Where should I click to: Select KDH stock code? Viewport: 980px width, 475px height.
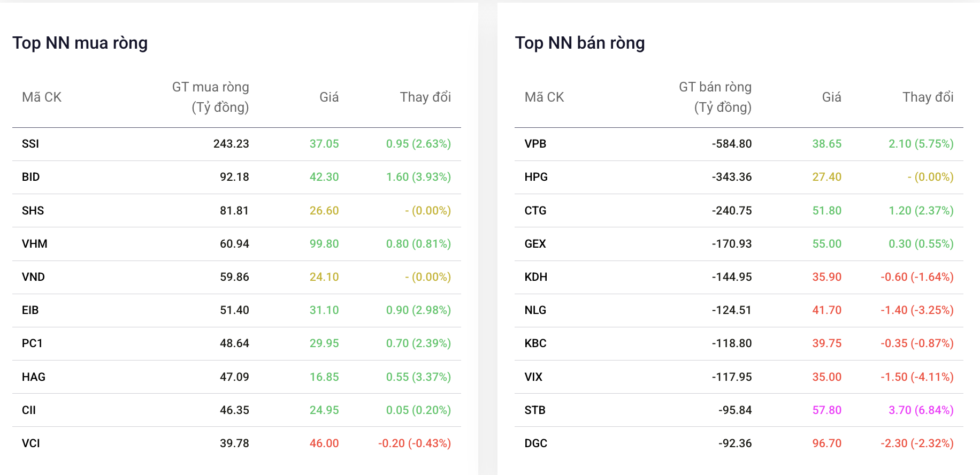(536, 277)
